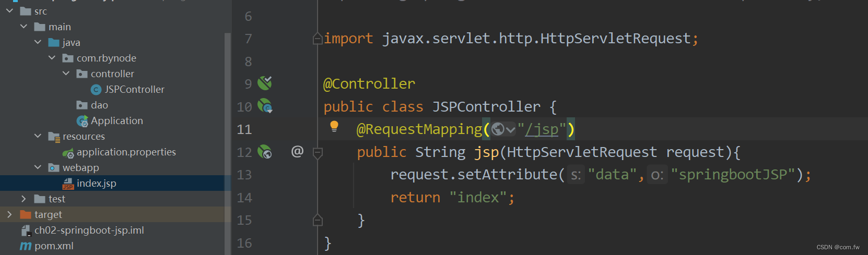Select application.properties file

click(x=126, y=152)
